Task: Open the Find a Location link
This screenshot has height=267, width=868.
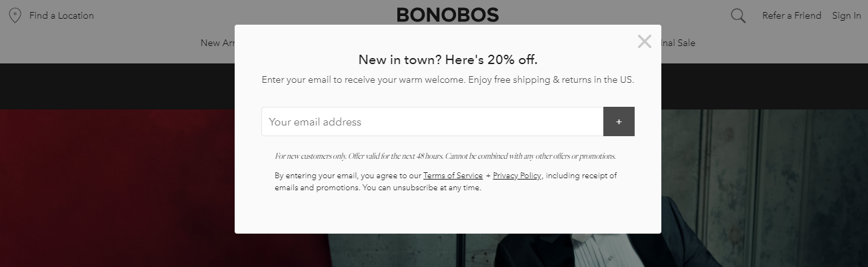Action: pos(61,15)
